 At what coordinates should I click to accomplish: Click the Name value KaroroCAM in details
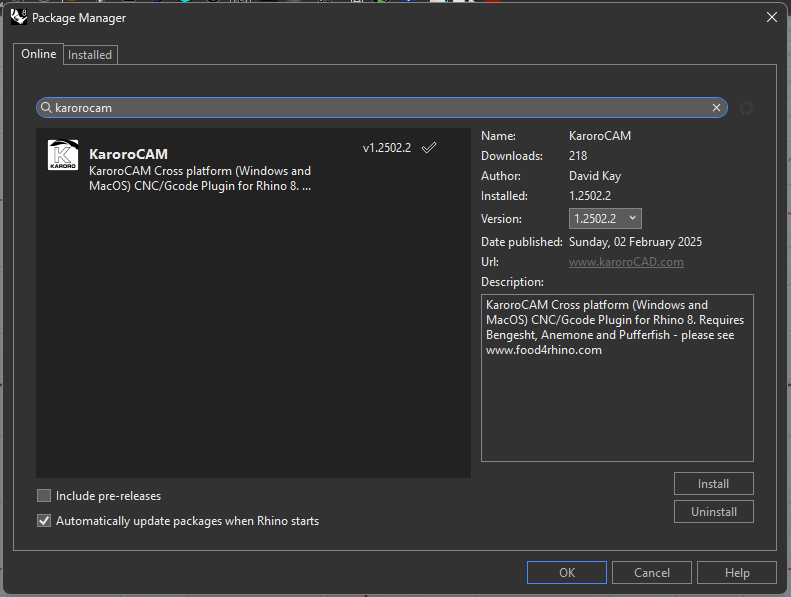point(600,136)
